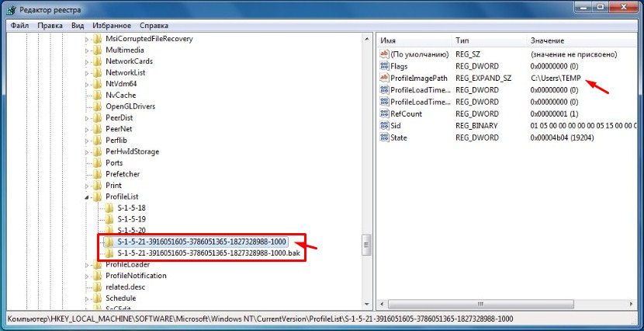Click the Значение column header
Screen dimensions: 644x331
coord(549,40)
